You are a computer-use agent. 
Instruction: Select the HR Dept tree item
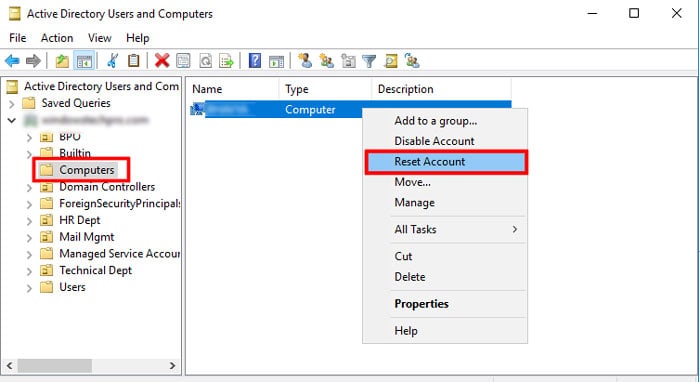coord(70,220)
